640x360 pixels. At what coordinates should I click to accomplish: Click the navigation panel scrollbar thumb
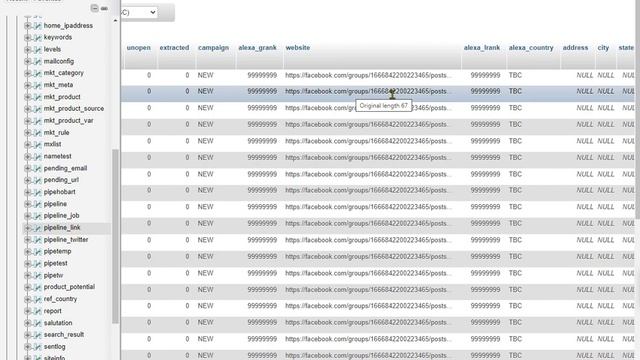[x=115, y=236]
